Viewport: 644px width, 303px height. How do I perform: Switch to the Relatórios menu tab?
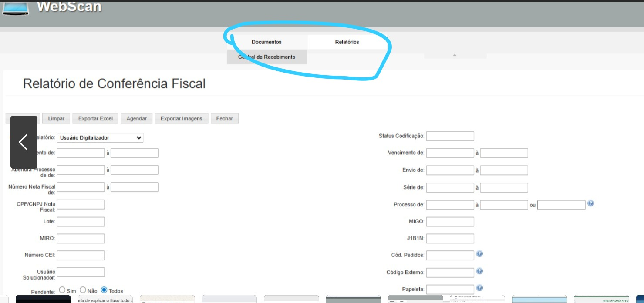pyautogui.click(x=347, y=42)
